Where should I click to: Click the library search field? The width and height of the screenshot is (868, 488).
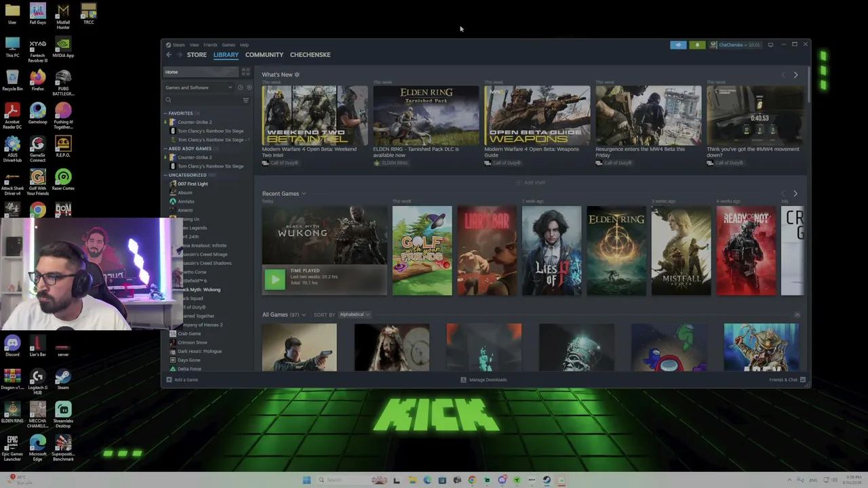[x=202, y=100]
